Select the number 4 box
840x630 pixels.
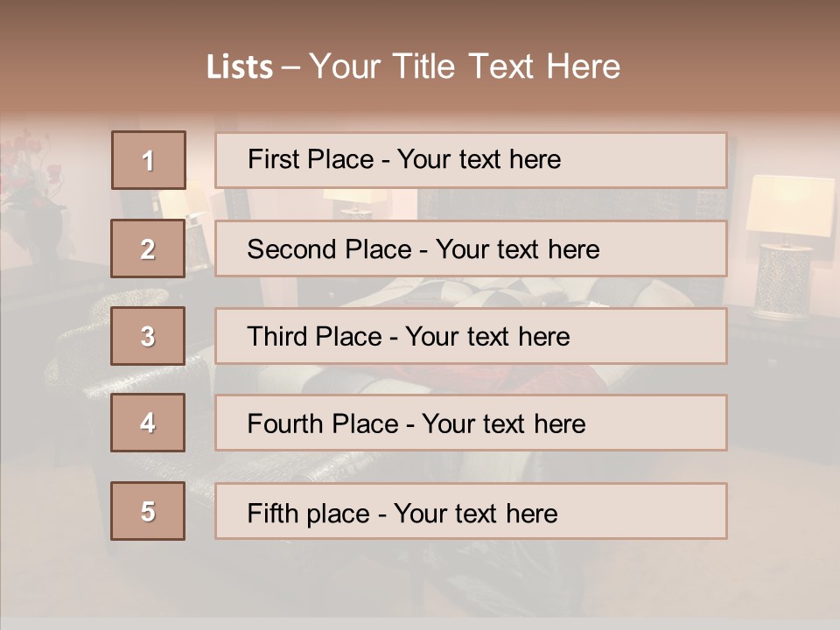pyautogui.click(x=148, y=423)
